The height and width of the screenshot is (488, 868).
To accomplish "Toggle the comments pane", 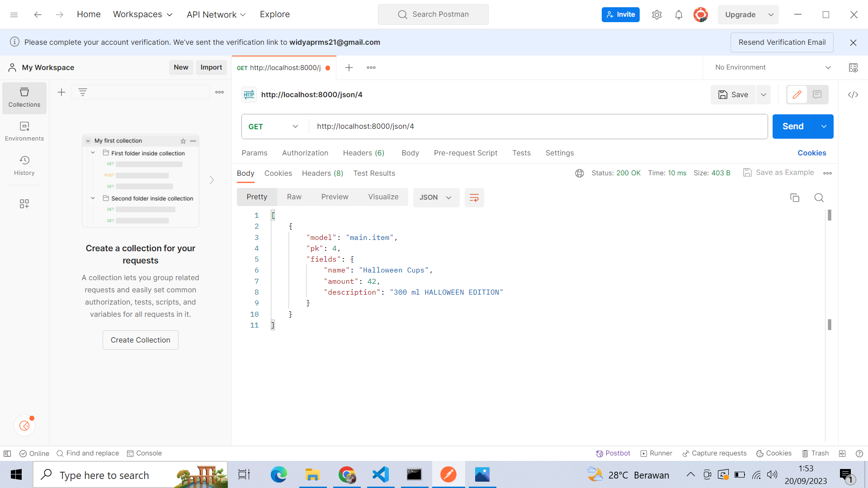I will coord(817,94).
